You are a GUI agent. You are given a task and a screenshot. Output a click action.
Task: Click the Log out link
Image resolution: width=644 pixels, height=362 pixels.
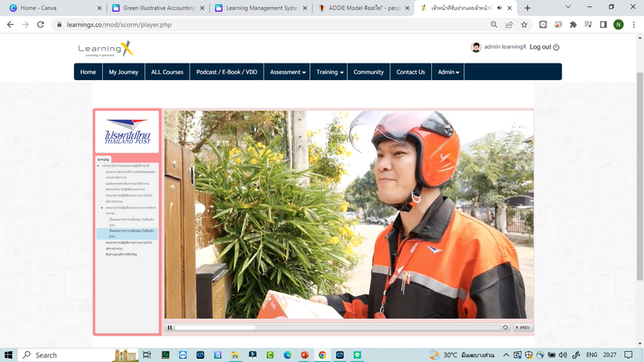543,47
